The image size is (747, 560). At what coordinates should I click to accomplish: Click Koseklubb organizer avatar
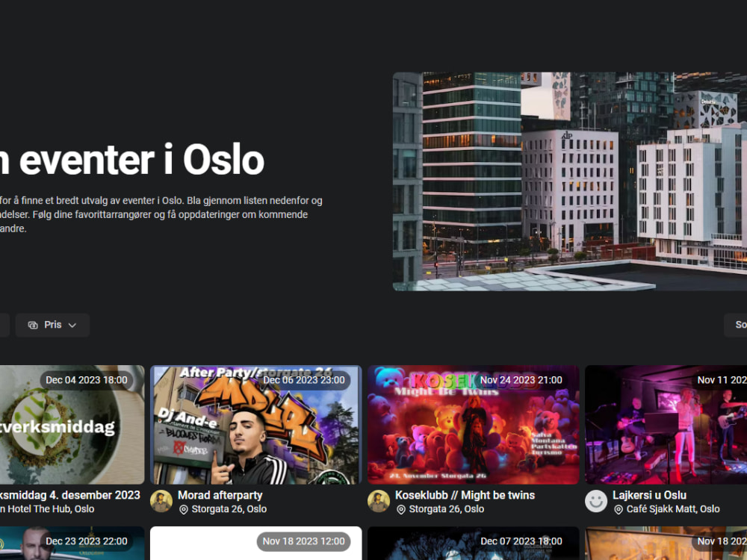pyautogui.click(x=379, y=501)
